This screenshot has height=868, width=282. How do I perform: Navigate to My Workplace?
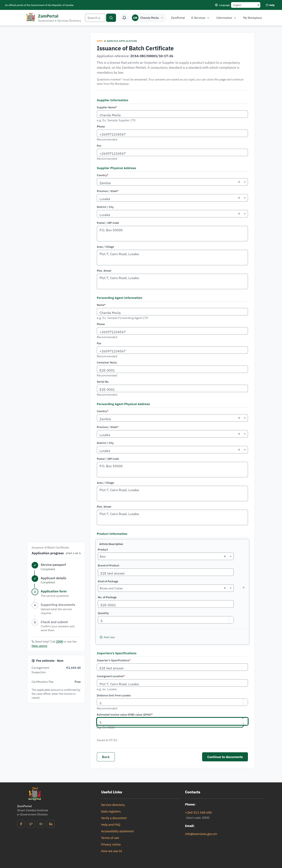(252, 18)
